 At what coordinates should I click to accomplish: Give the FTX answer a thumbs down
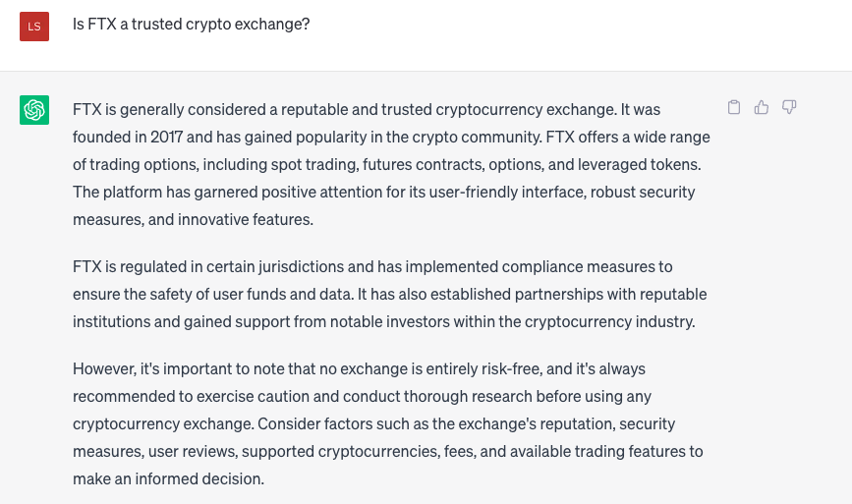point(789,107)
